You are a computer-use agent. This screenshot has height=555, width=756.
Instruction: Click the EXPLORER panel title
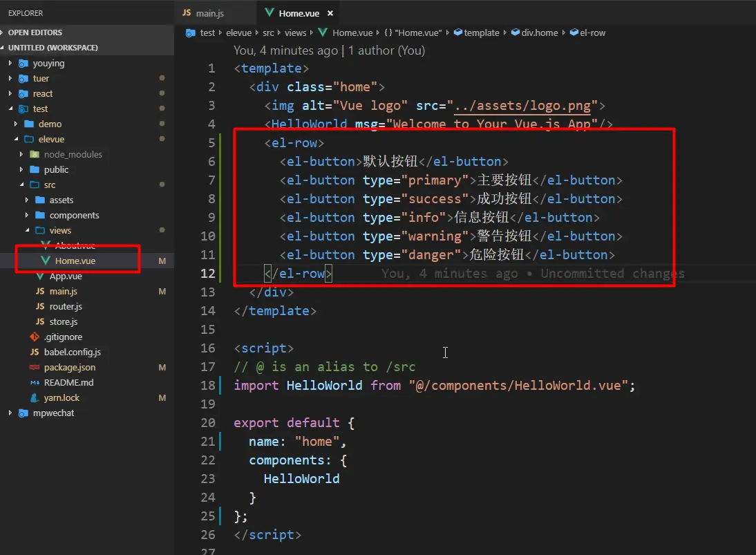pyautogui.click(x=26, y=13)
